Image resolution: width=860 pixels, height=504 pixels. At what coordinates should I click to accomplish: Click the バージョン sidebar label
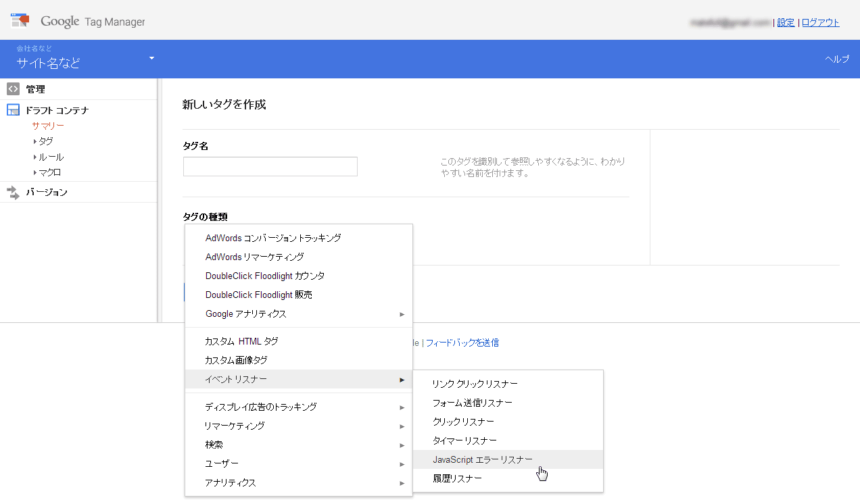(x=47, y=193)
